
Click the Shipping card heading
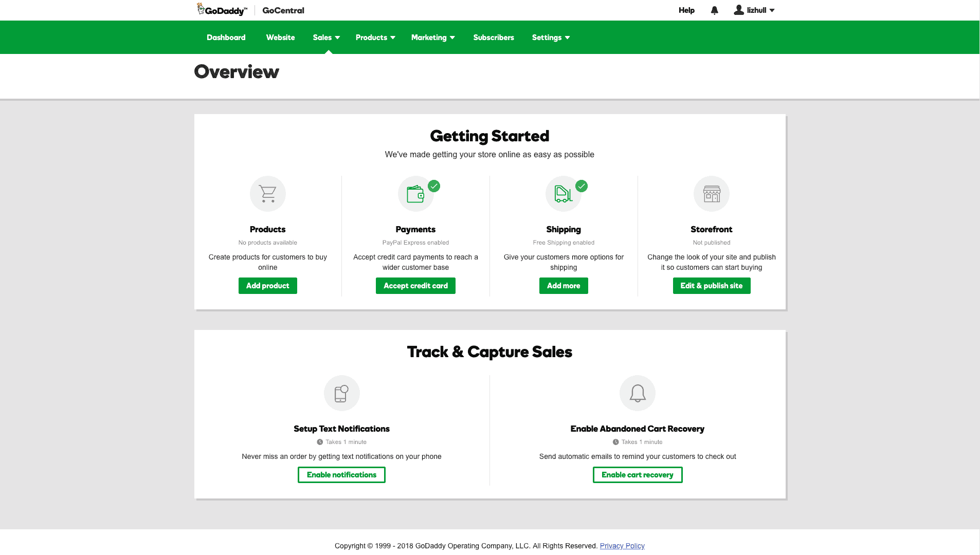click(x=564, y=229)
